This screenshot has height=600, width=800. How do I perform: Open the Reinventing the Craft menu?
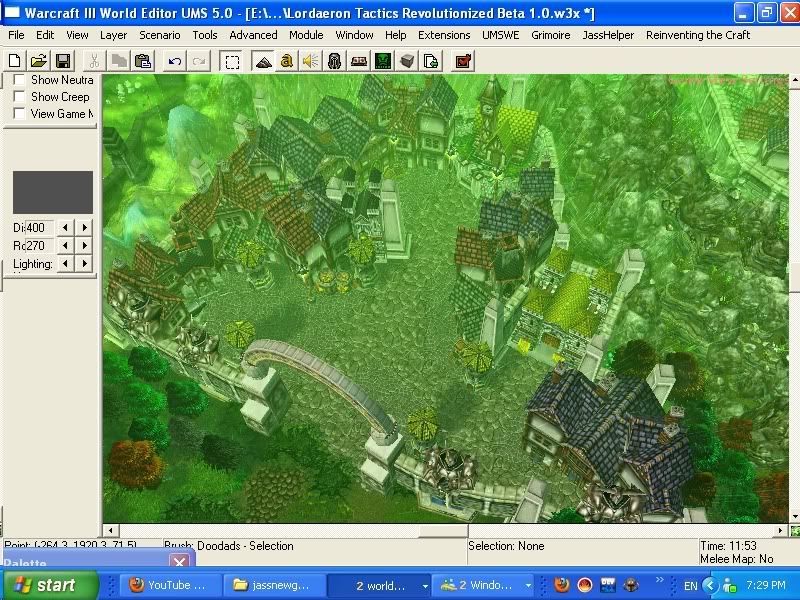pos(698,35)
